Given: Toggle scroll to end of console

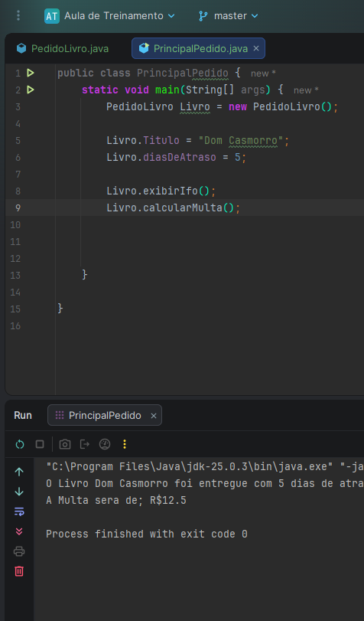Looking at the screenshot, I should coord(19,531).
